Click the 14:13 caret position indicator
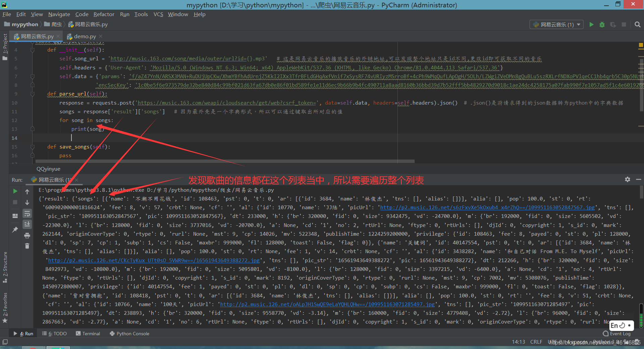The image size is (644, 349). tap(518, 342)
